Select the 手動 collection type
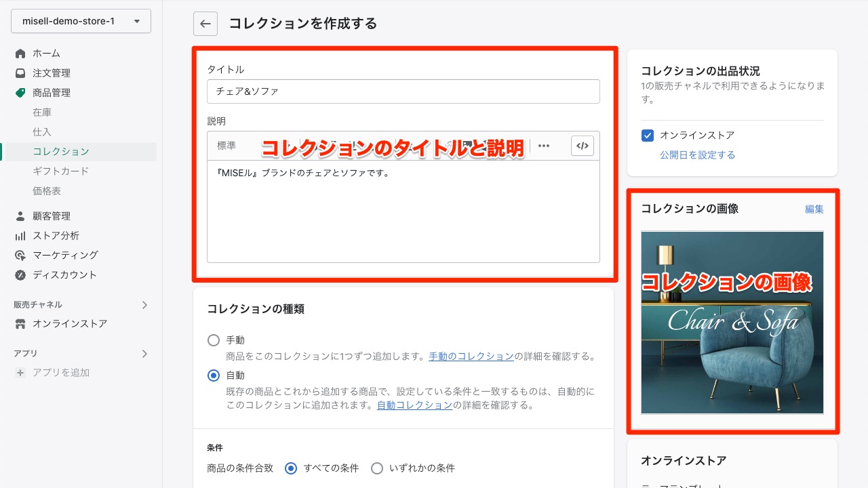The image size is (868, 488). [214, 340]
